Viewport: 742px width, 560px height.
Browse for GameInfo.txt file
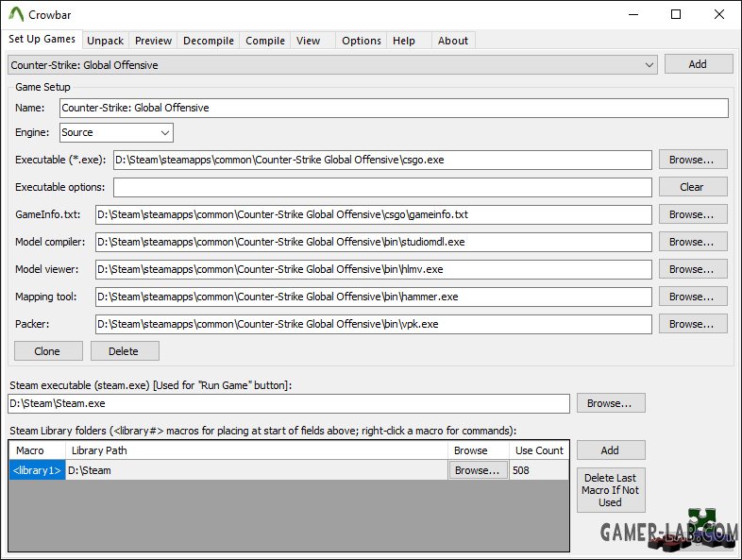tap(693, 214)
